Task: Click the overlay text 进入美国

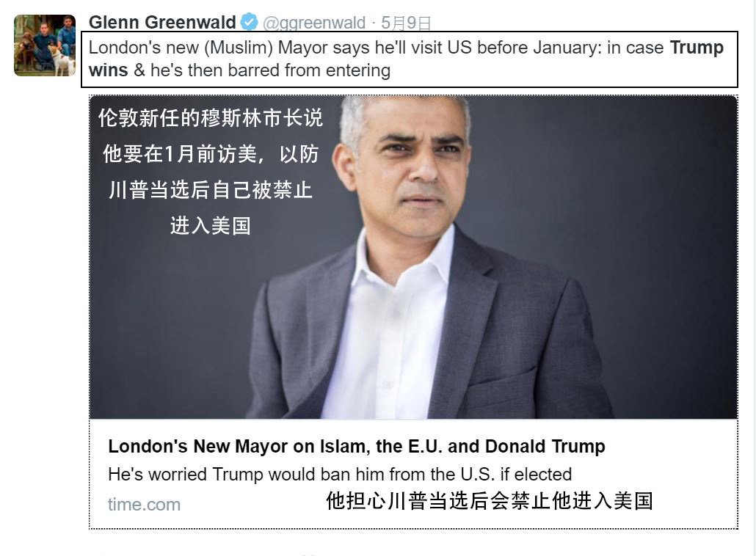Action: 211,225
